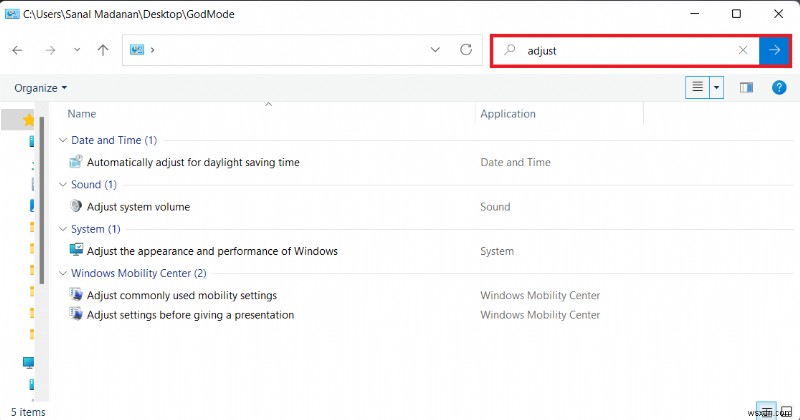Viewport: 800px width, 420px height.
Task: Expand the address bar history dropdown
Action: (x=435, y=50)
